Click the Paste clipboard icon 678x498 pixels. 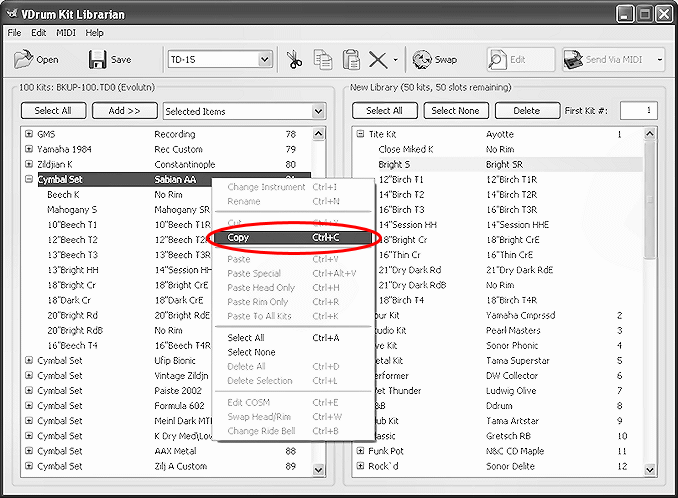coord(351,60)
